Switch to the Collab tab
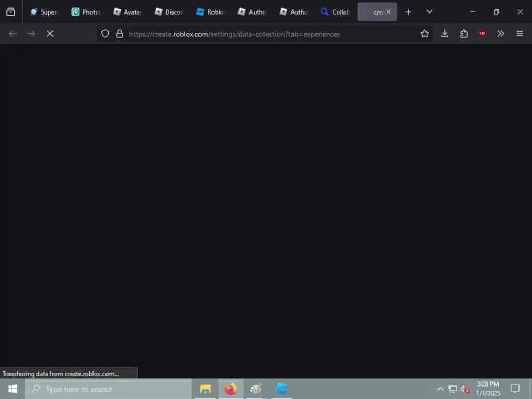532x399 pixels. [x=335, y=12]
